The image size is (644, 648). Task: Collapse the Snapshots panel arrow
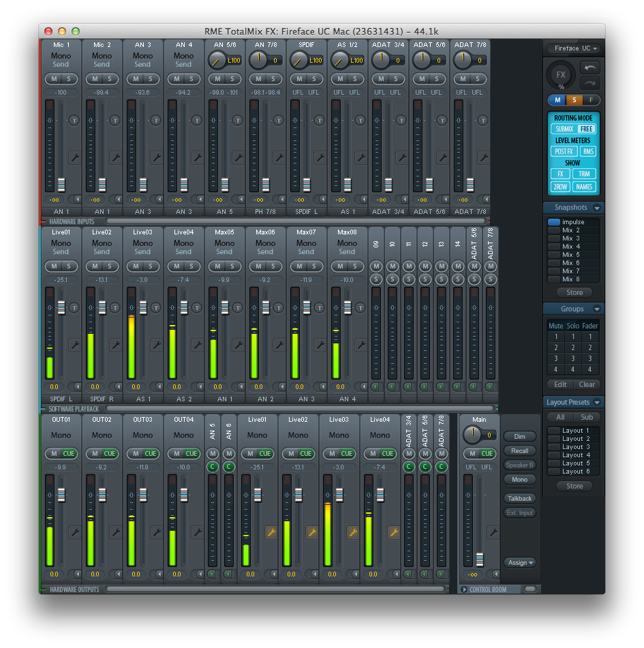click(x=597, y=207)
